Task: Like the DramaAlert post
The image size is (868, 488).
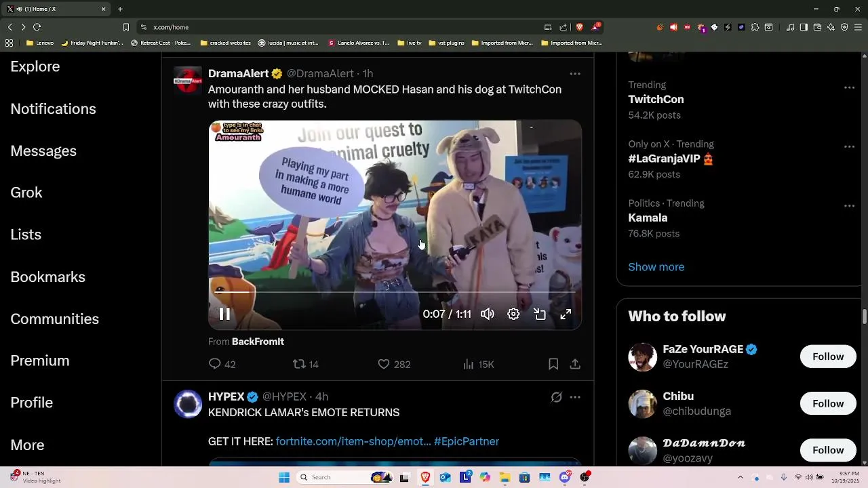Action: pos(394,364)
